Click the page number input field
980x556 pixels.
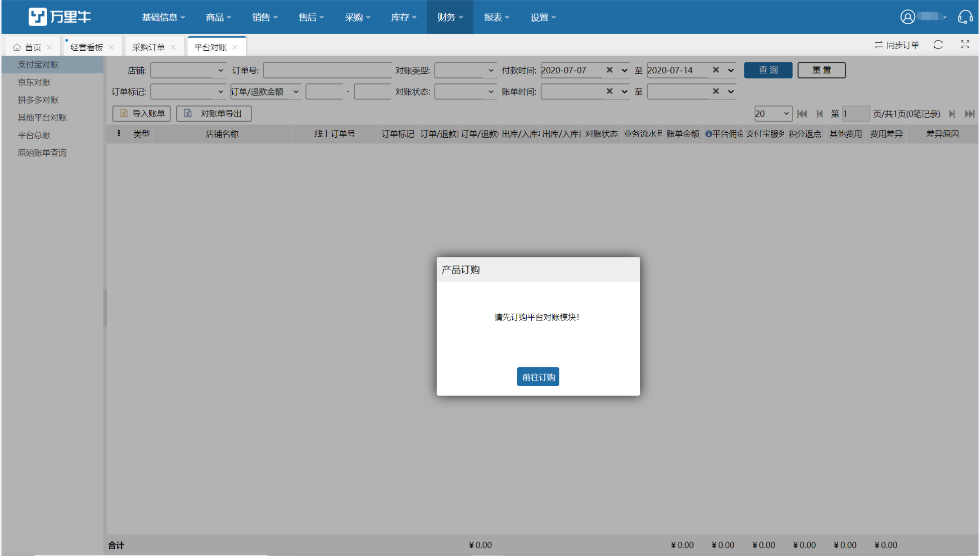point(855,114)
